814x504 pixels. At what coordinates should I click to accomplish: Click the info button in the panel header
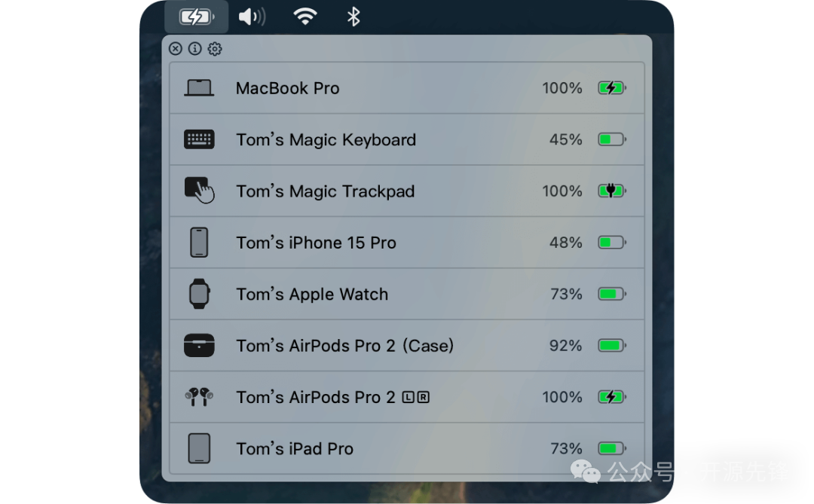195,48
